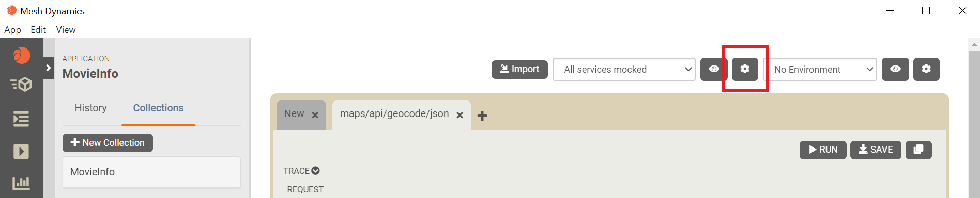This screenshot has height=198, width=980.
Task: Close the maps/api/geocode/json tab
Action: point(460,115)
